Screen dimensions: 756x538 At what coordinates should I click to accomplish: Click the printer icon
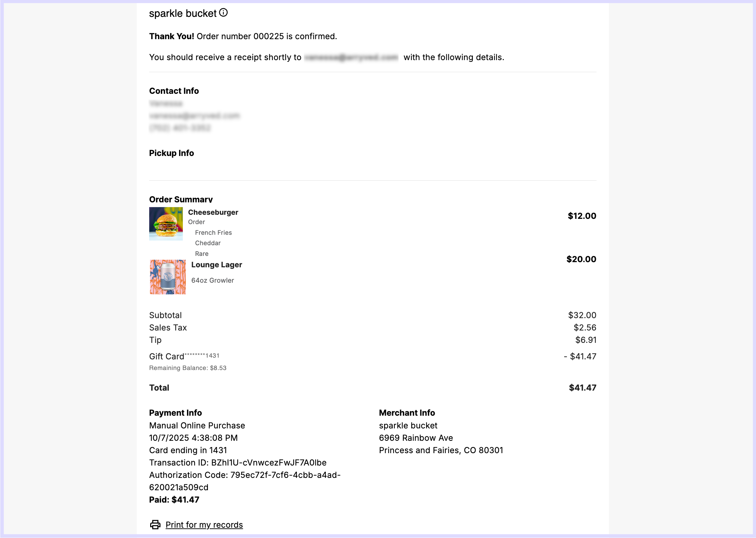coord(155,525)
